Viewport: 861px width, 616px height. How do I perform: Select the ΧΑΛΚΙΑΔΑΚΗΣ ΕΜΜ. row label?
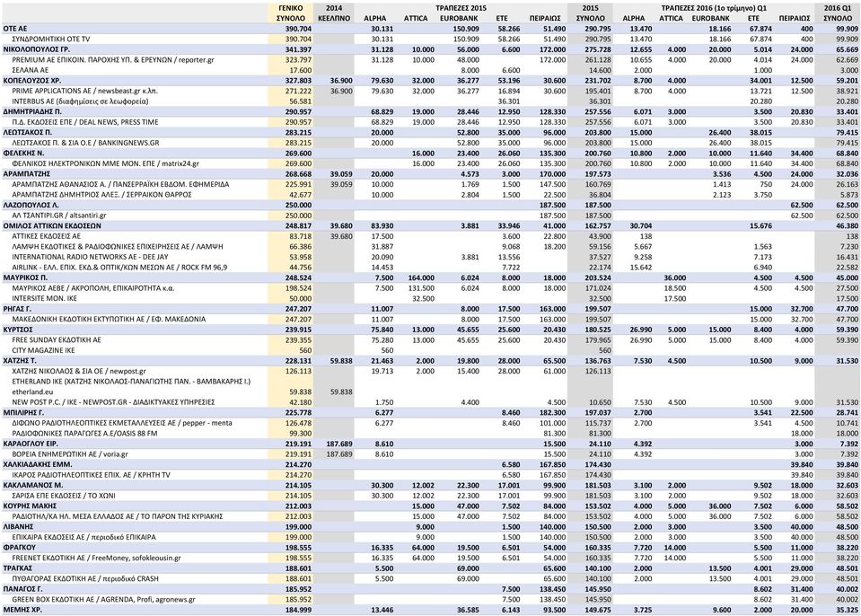coord(38,464)
